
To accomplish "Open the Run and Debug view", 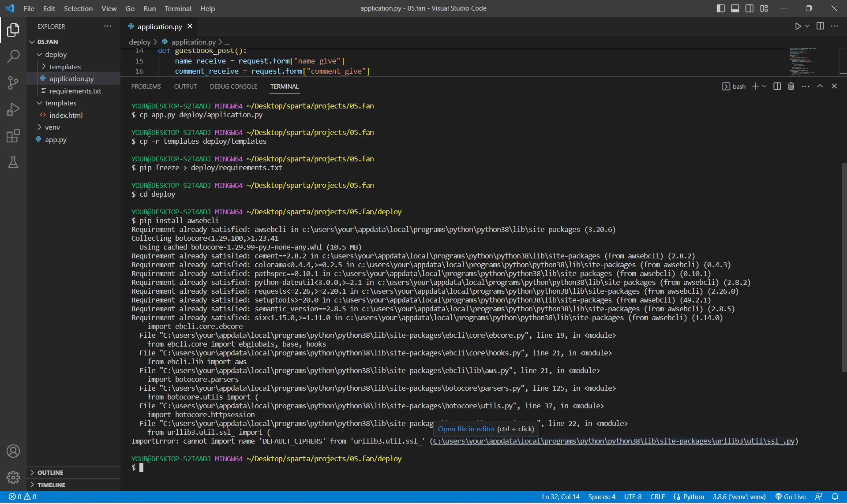I will point(13,109).
